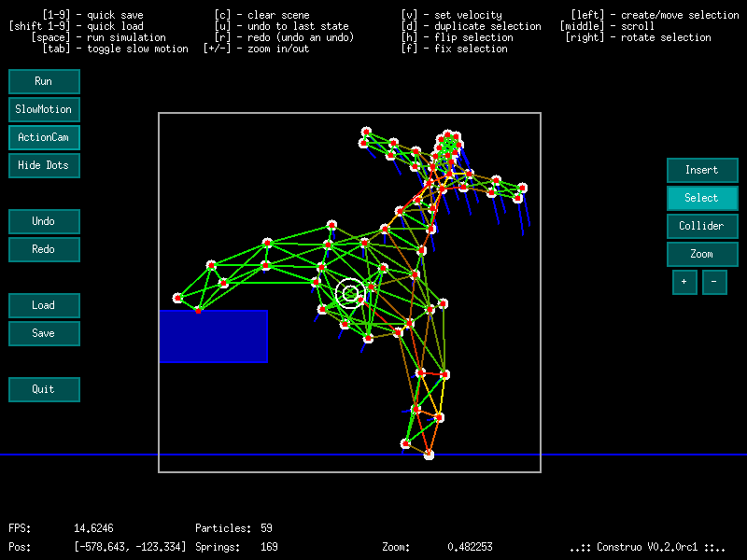This screenshot has height=560, width=747.
Task: Click the blue collider rectangle
Action: coord(214,336)
